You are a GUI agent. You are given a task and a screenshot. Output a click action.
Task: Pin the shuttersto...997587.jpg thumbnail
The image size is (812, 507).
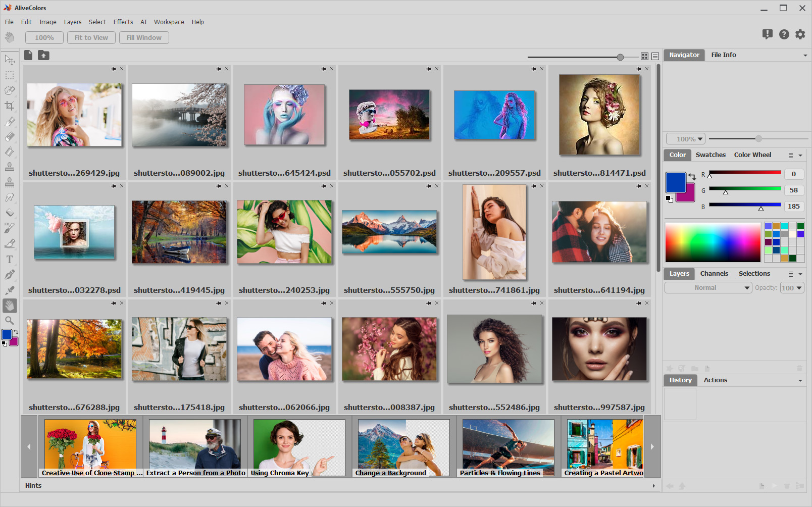639,303
